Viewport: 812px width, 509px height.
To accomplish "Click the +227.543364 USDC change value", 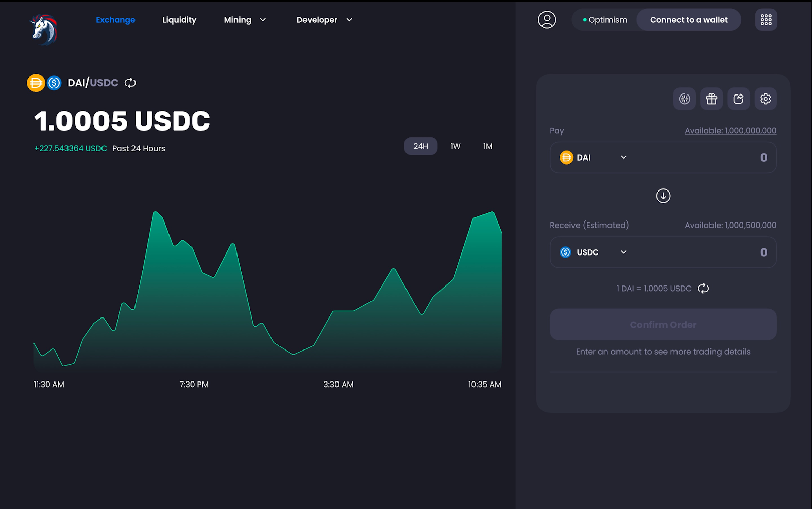I will coord(71,148).
